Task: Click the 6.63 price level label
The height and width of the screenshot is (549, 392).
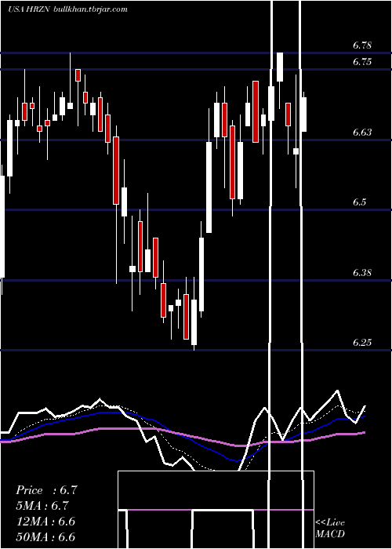Action: click(362, 132)
